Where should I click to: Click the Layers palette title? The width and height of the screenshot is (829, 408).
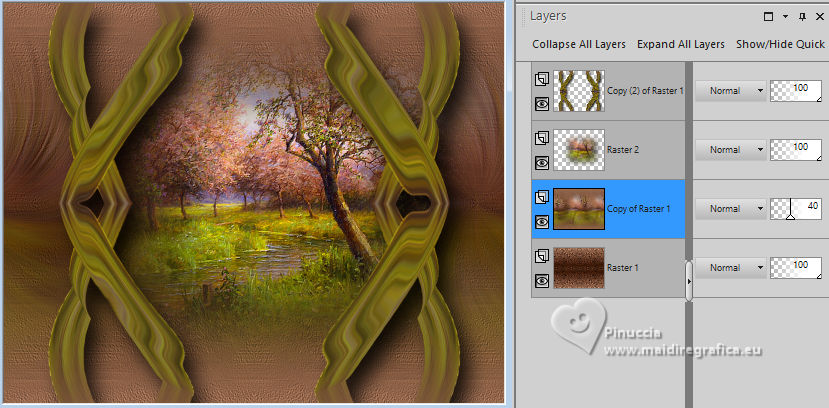tap(548, 16)
